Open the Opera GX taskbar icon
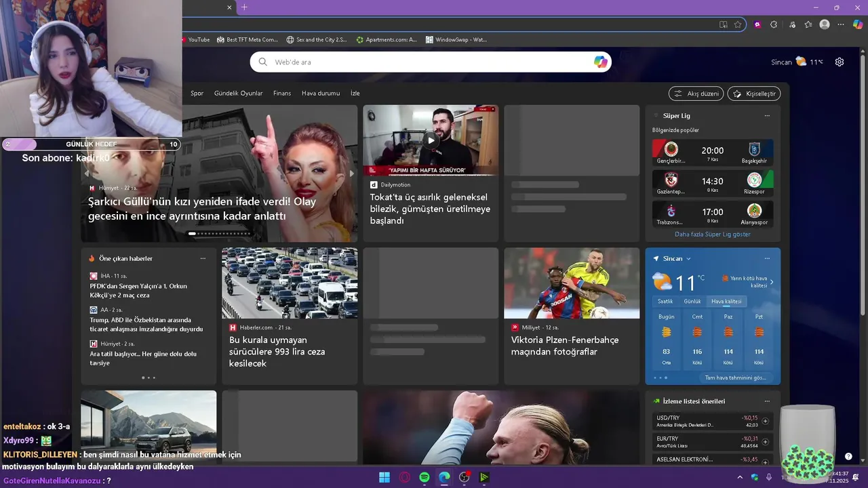This screenshot has width=868, height=488. 405,477
